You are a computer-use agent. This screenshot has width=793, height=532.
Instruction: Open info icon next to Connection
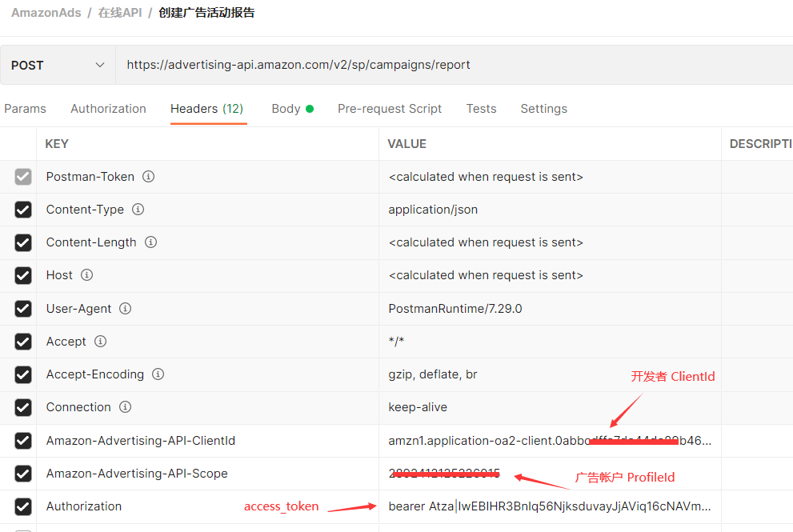pyautogui.click(x=126, y=407)
